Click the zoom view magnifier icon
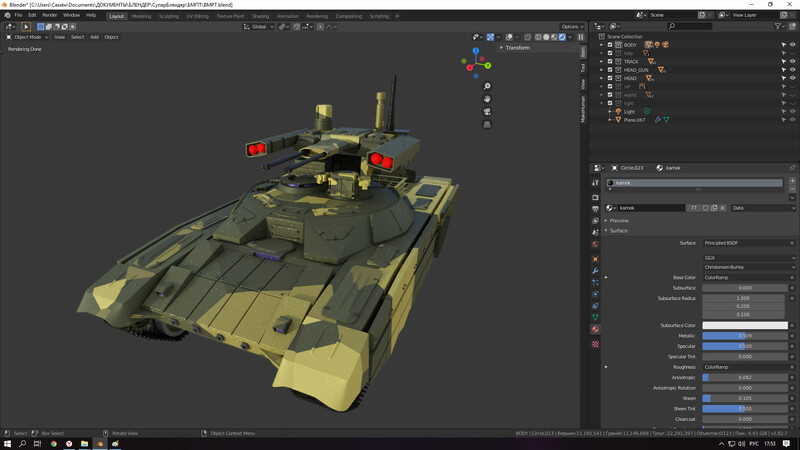 pos(487,87)
